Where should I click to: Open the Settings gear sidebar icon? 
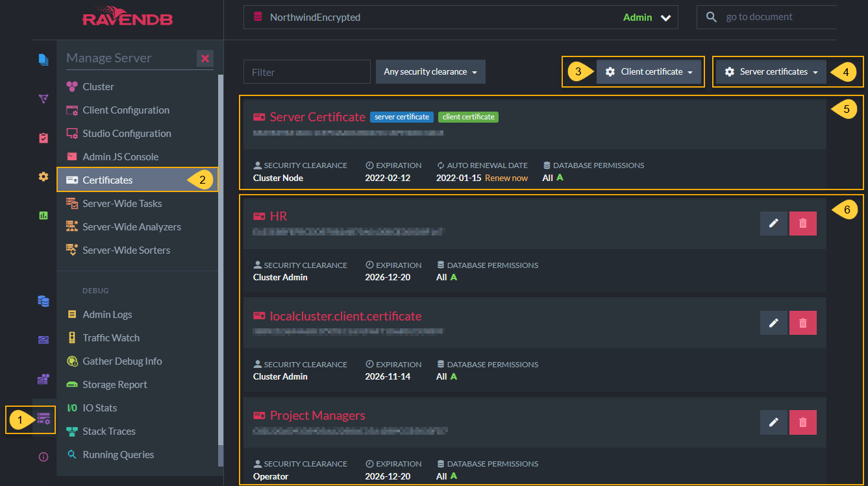[x=43, y=176]
